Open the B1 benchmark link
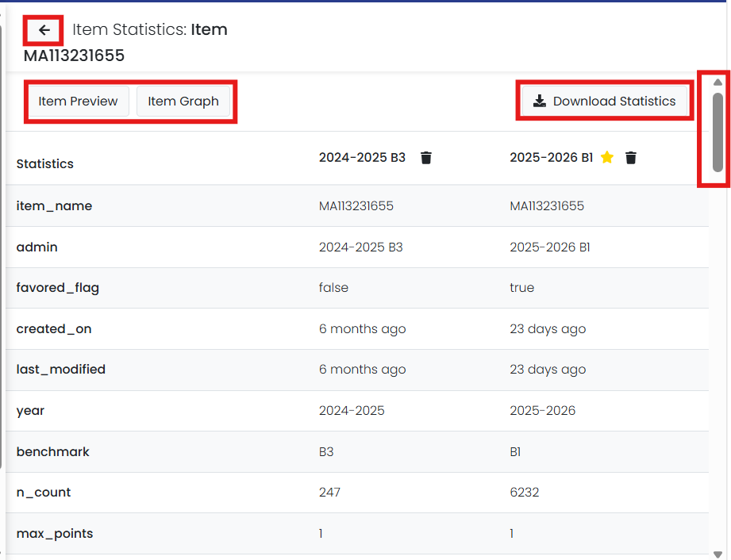 514,451
